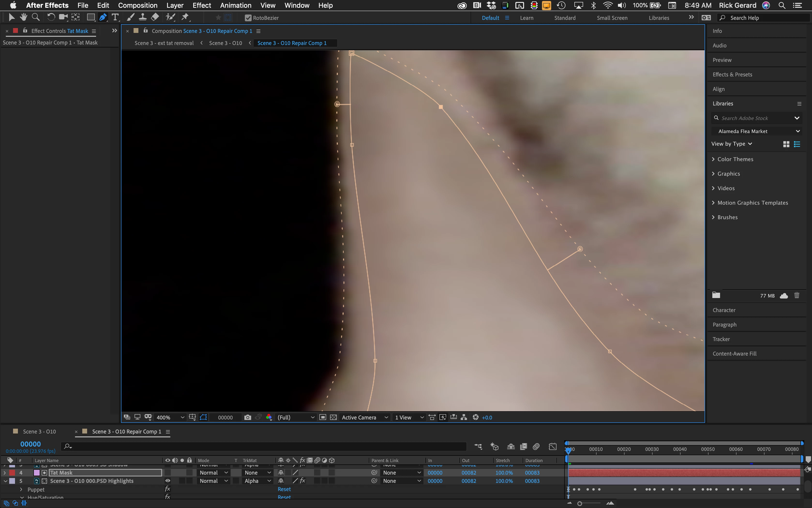Select the Hand tool
The image size is (812, 508).
click(x=23, y=17)
